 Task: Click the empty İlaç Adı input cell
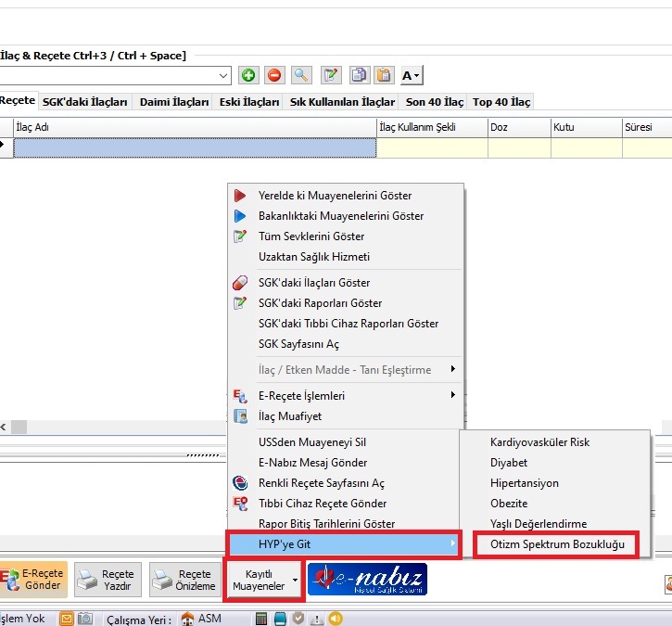[195, 147]
